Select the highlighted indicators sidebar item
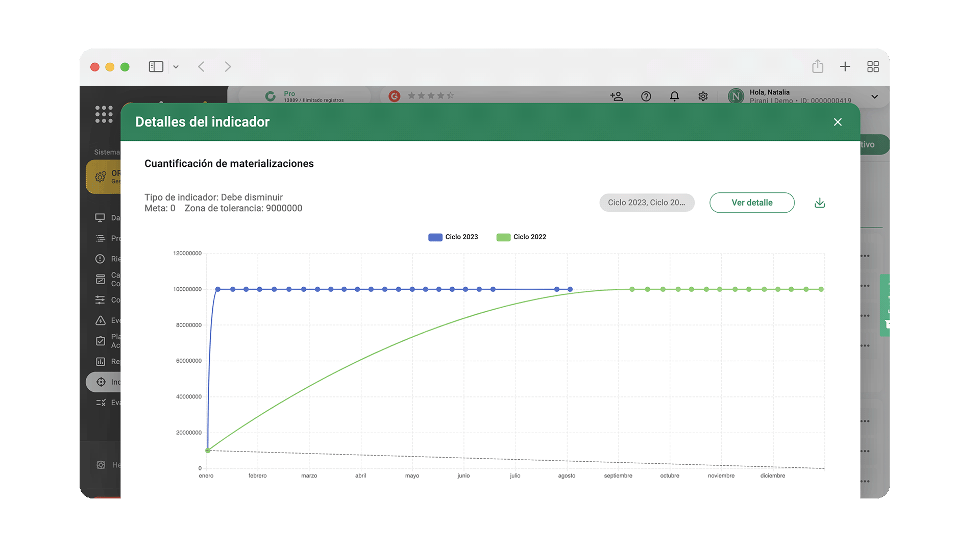This screenshot has width=980, height=551. click(x=104, y=382)
